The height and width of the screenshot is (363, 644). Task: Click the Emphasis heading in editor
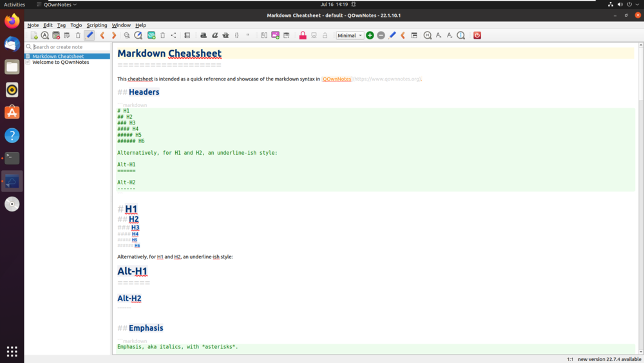tap(146, 328)
